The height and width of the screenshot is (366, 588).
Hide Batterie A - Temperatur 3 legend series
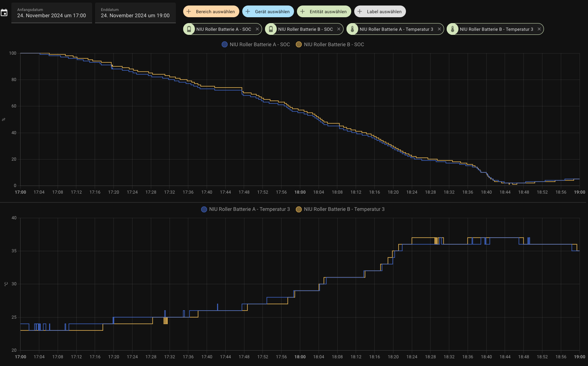pyautogui.click(x=246, y=209)
